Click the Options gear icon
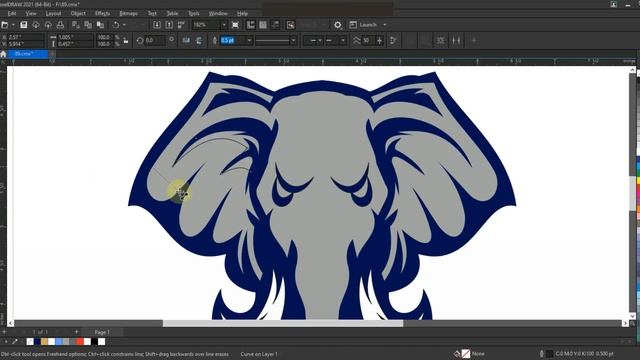Image resolution: width=640 pixels, height=360 pixels. pyautogui.click(x=338, y=25)
